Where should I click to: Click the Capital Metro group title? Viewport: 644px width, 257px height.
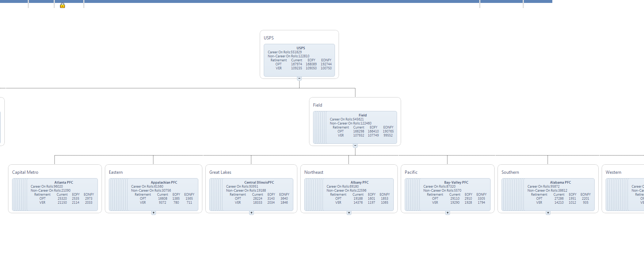tap(25, 172)
